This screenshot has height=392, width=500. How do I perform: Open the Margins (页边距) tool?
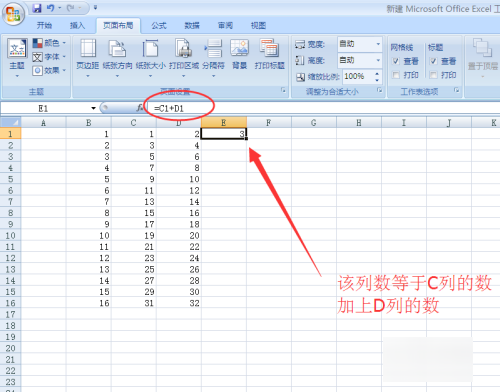click(x=88, y=58)
